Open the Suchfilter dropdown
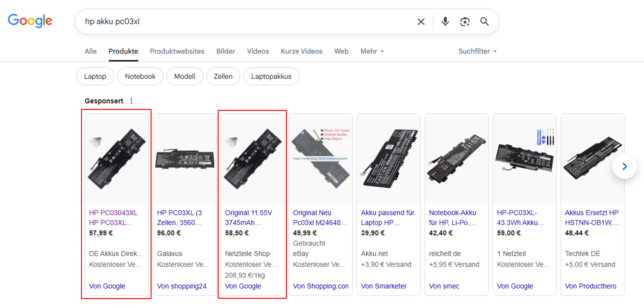This screenshot has height=308, width=644. (x=477, y=51)
